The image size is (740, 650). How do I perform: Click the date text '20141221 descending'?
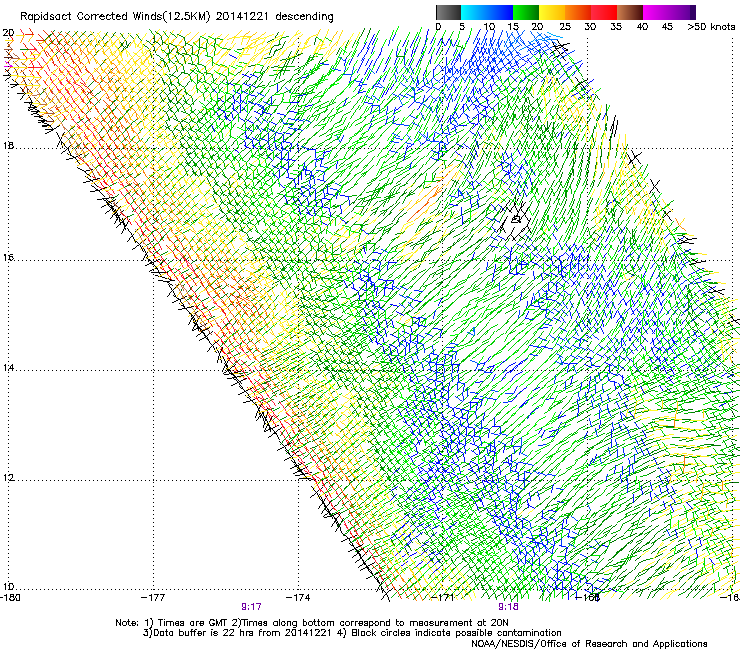275,17
